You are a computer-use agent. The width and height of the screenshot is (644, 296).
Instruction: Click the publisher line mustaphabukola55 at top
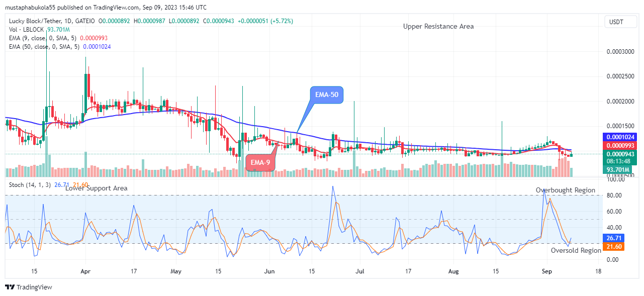pyautogui.click(x=106, y=8)
